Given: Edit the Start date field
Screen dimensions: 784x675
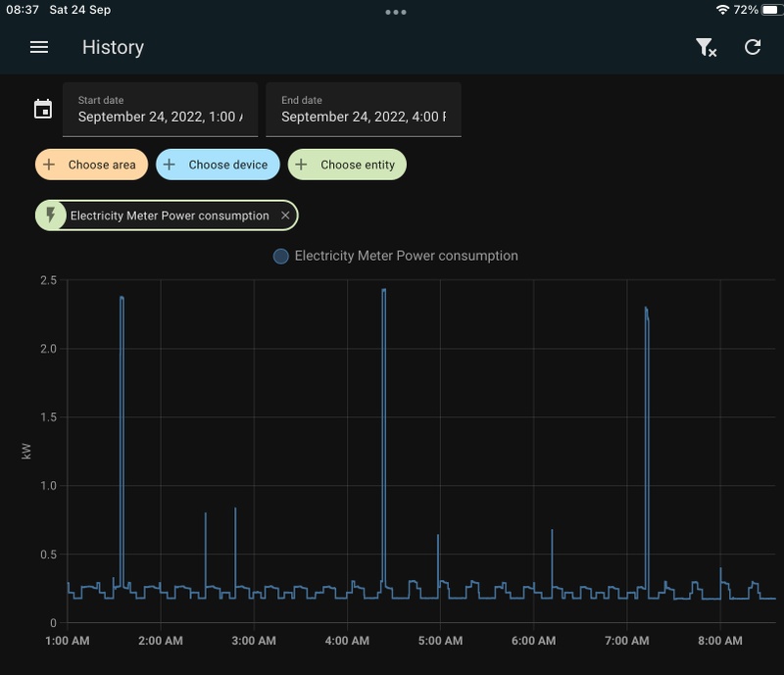Looking at the screenshot, I should [160, 110].
